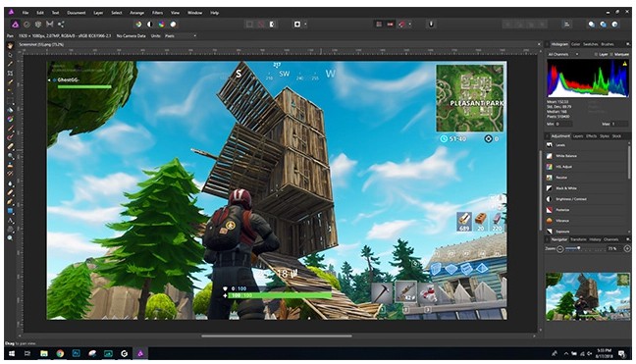
Task: Open the Filters menu
Action: coord(157,13)
